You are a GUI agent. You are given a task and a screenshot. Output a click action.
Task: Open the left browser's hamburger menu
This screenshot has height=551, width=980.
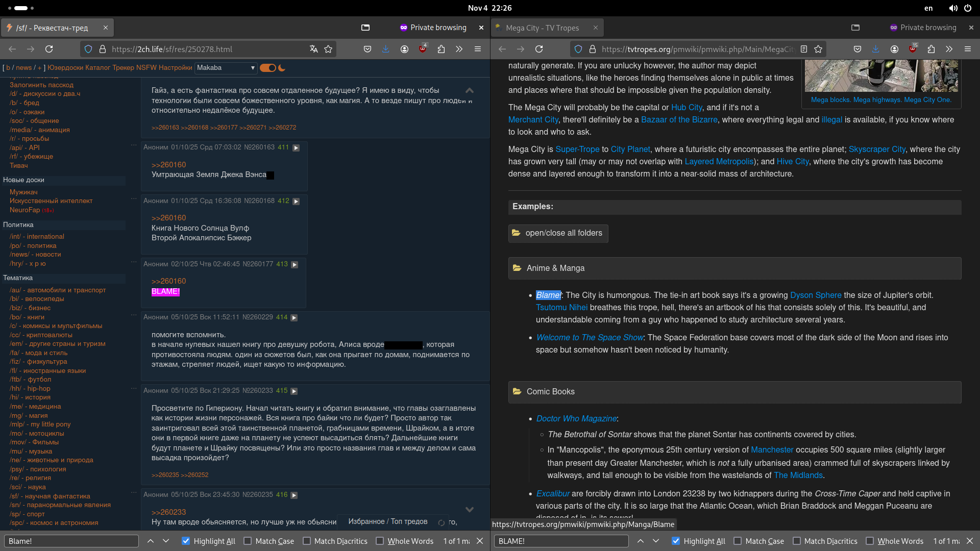click(478, 49)
